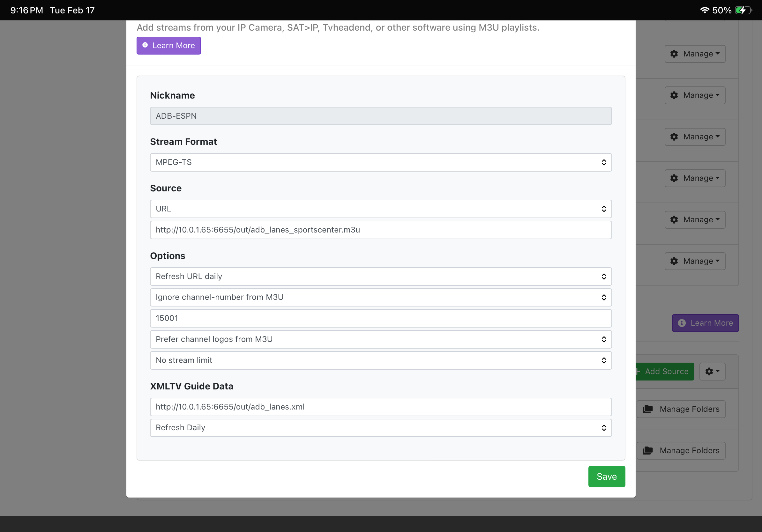Click the background Learn More info icon
Image resolution: width=762 pixels, height=532 pixels.
(x=682, y=323)
